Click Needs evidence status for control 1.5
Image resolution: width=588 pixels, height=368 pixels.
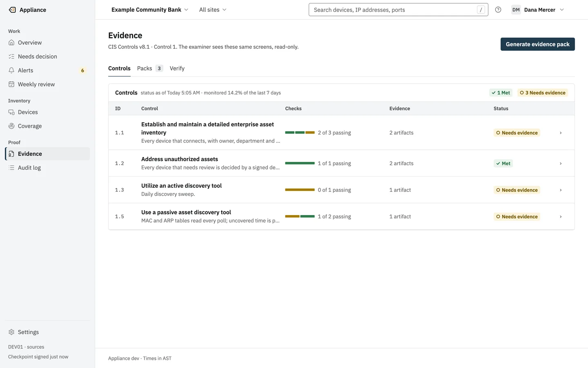point(517,217)
